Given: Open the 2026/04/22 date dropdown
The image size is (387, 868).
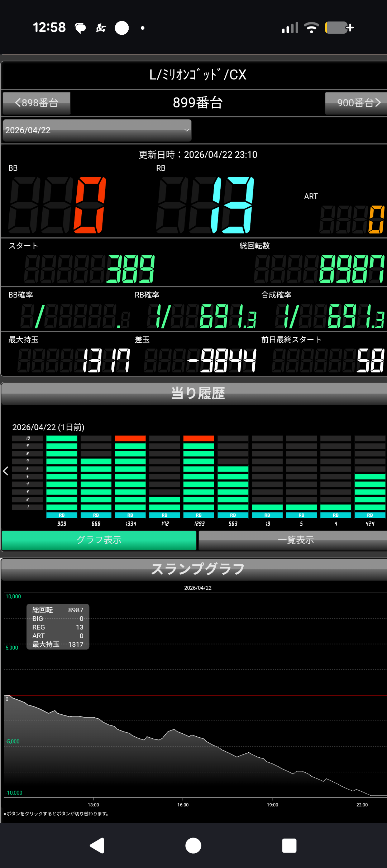Looking at the screenshot, I should pyautogui.click(x=97, y=130).
